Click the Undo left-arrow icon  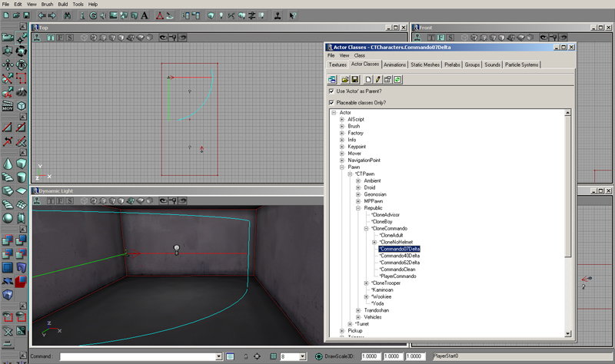(42, 15)
